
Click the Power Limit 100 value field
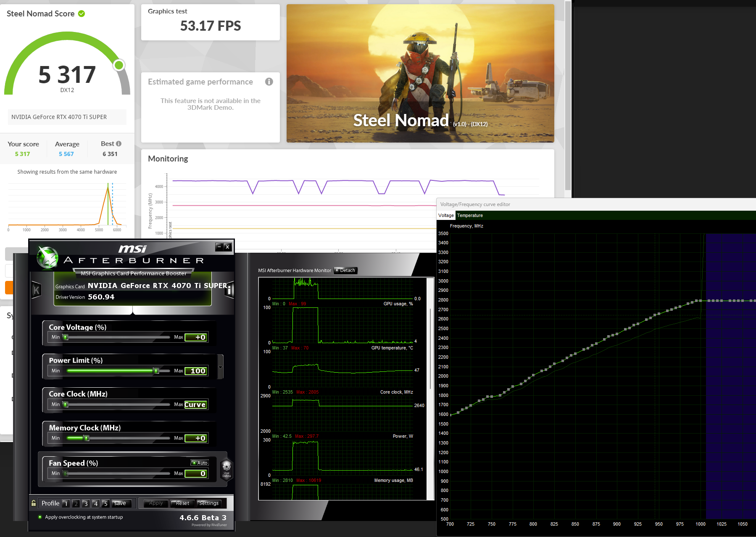click(x=196, y=371)
